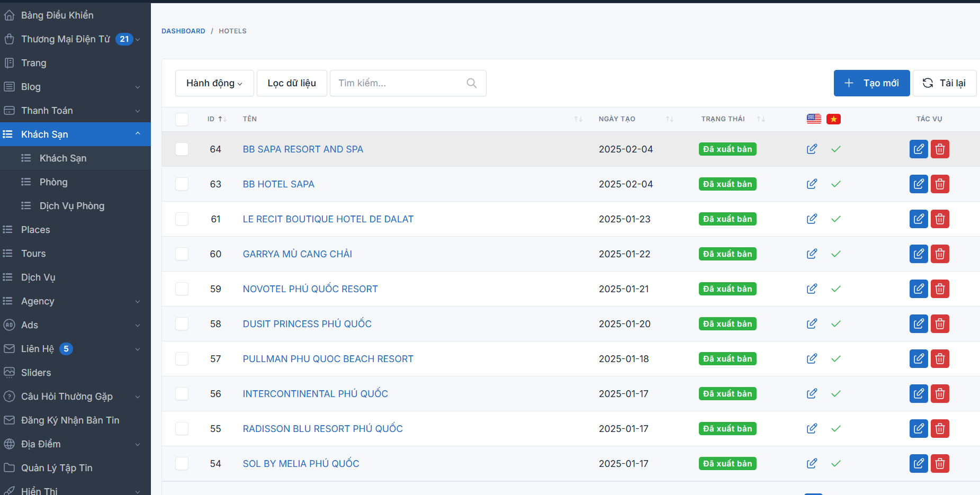Image resolution: width=980 pixels, height=495 pixels.
Task: Expand the Agency sidebar menu
Action: [75, 301]
